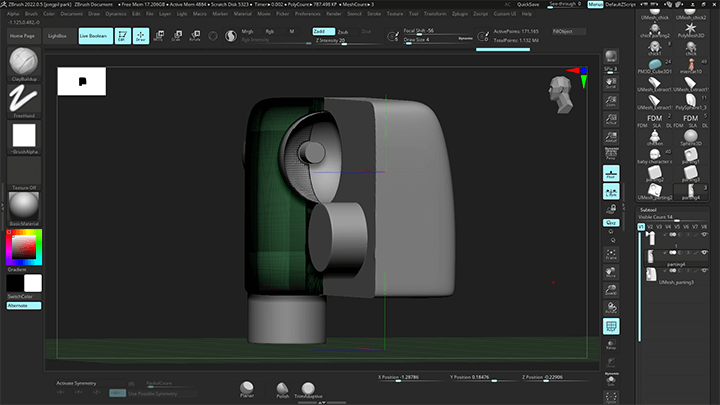This screenshot has width=720, height=405.
Task: Select the Rotate gizmo tool
Action: [x=195, y=36]
